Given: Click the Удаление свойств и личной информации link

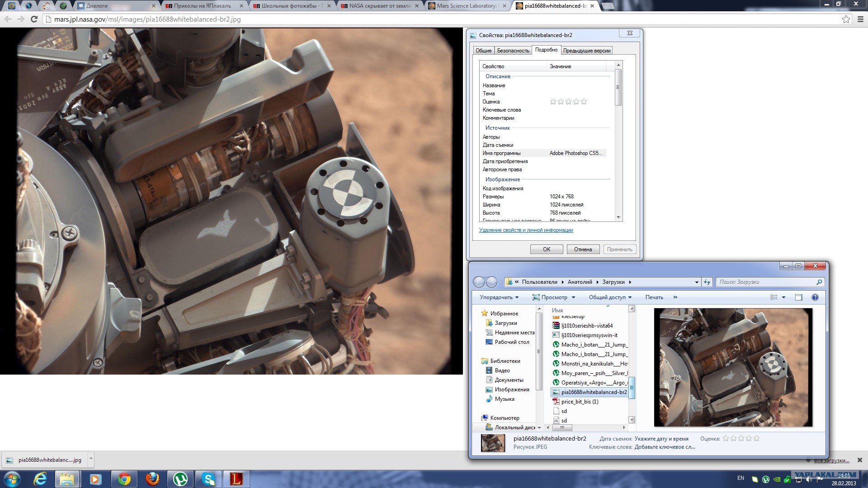Looking at the screenshot, I should click(526, 230).
